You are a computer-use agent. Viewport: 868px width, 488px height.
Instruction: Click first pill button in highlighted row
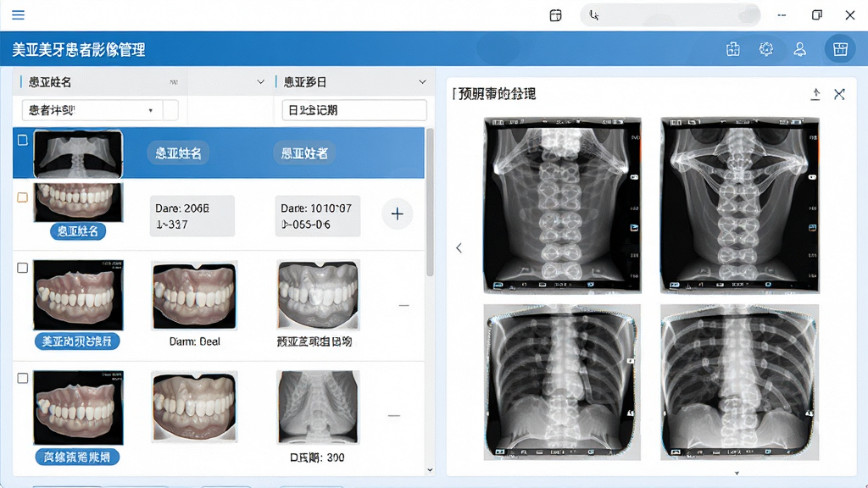coord(178,153)
